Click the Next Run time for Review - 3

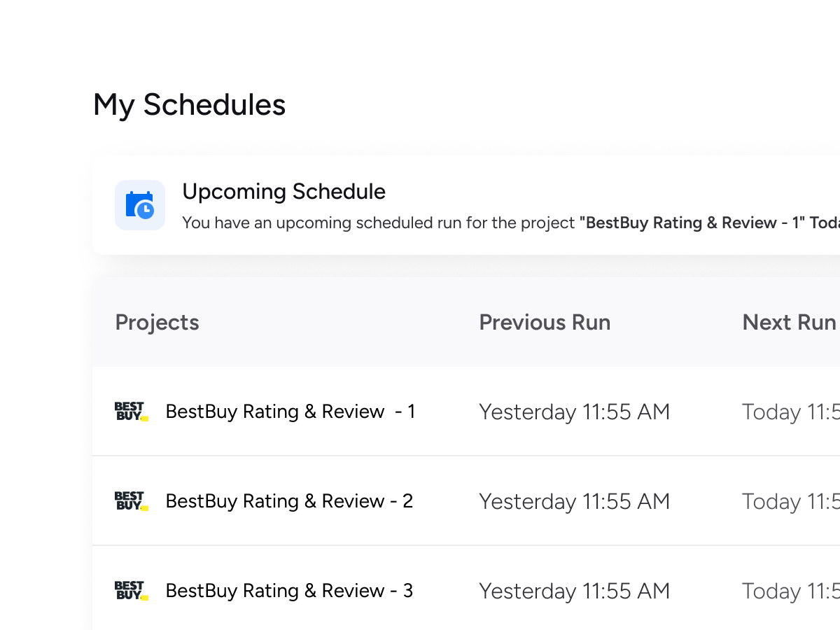[x=790, y=591]
